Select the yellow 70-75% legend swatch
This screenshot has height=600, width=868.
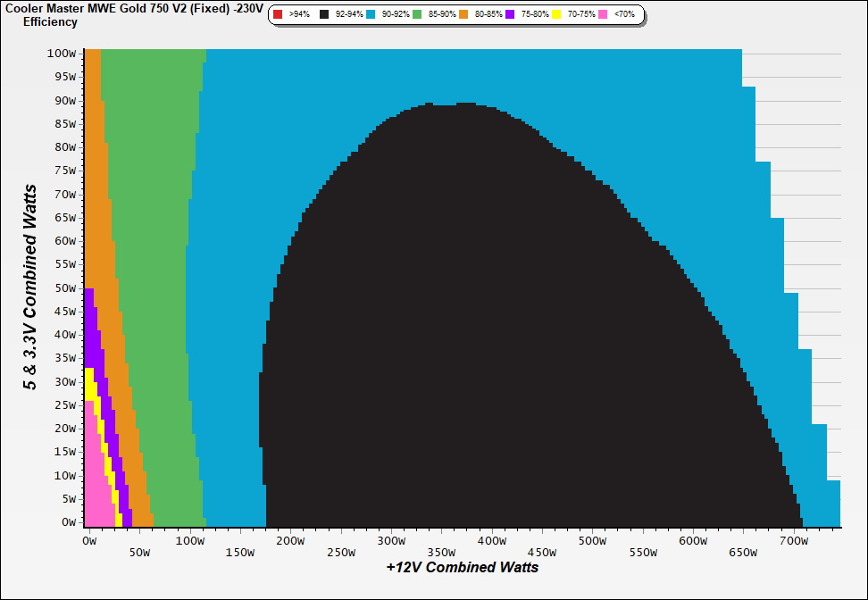(555, 14)
